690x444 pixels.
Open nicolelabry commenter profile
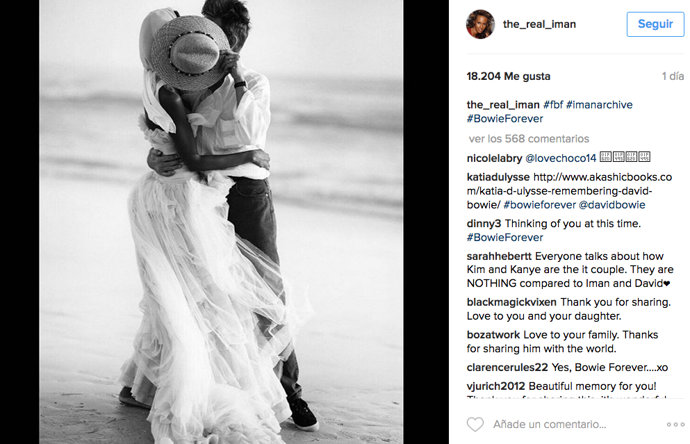pos(494,158)
